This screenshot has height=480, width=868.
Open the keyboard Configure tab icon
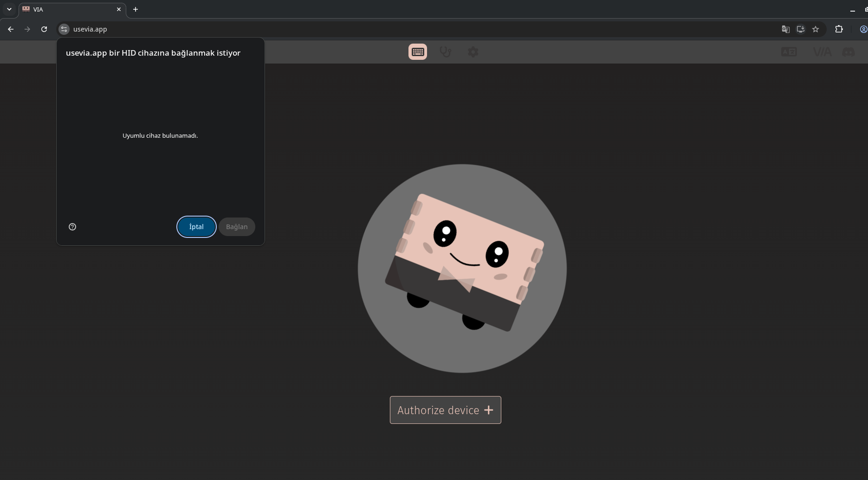418,52
